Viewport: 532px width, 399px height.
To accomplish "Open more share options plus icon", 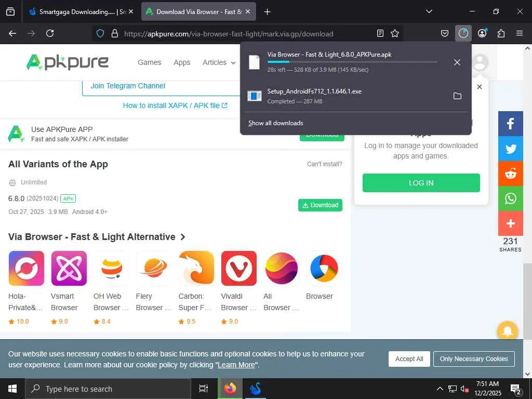I will point(510,223).
